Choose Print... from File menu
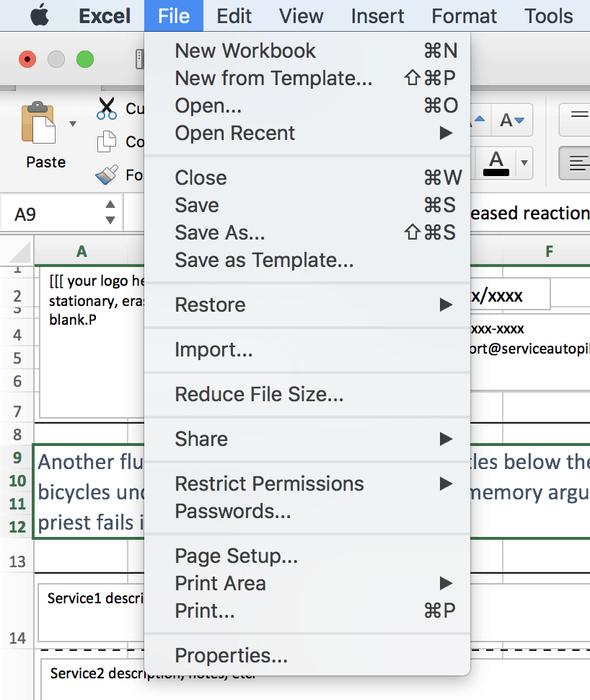The width and height of the screenshot is (590, 700). (307, 611)
